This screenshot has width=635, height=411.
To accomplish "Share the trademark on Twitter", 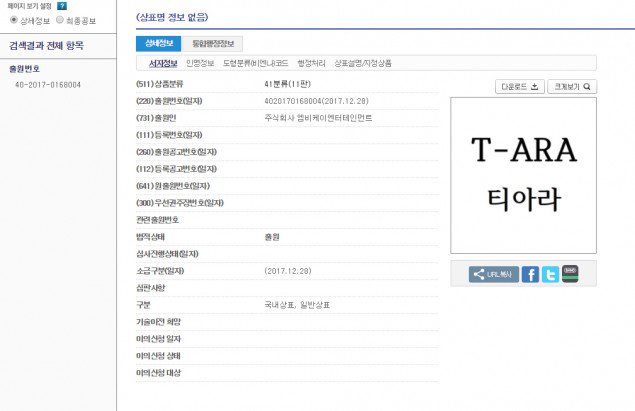I will pyautogui.click(x=550, y=274).
